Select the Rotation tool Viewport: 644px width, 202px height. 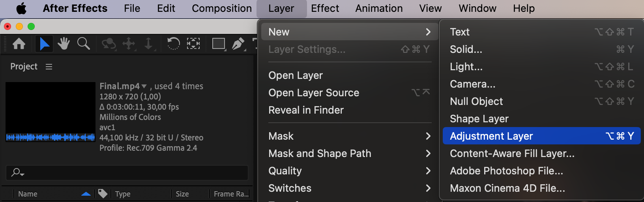tap(173, 43)
